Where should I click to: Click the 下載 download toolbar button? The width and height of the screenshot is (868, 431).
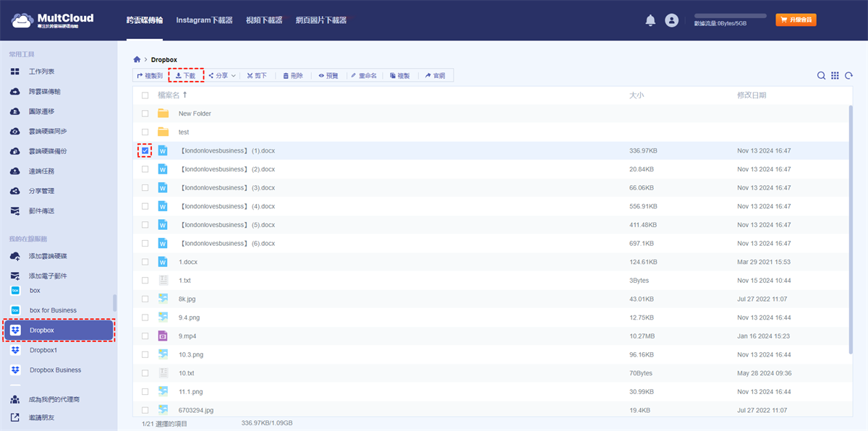coord(186,75)
